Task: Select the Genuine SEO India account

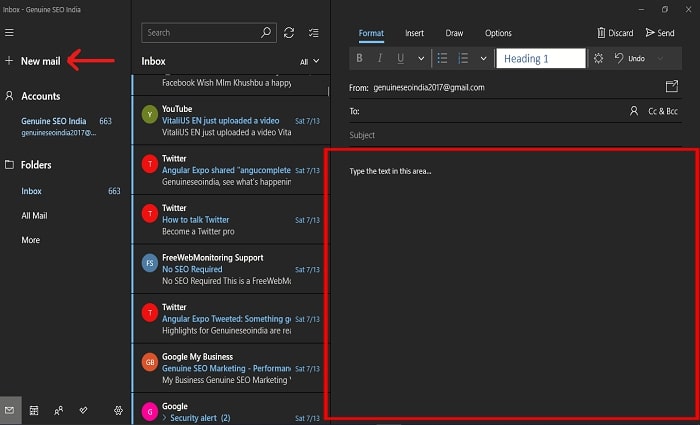Action: [x=66, y=126]
